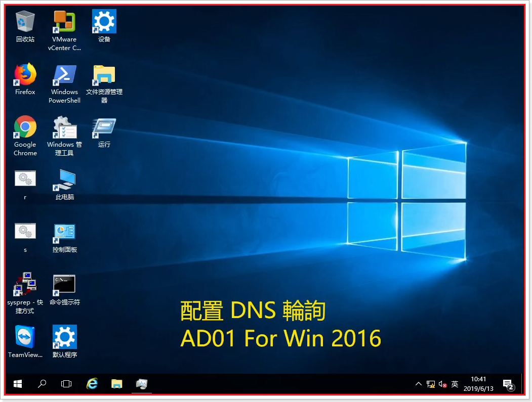Launch Firefox from the desktop
Screen dimensions: 532x402
click(25, 79)
